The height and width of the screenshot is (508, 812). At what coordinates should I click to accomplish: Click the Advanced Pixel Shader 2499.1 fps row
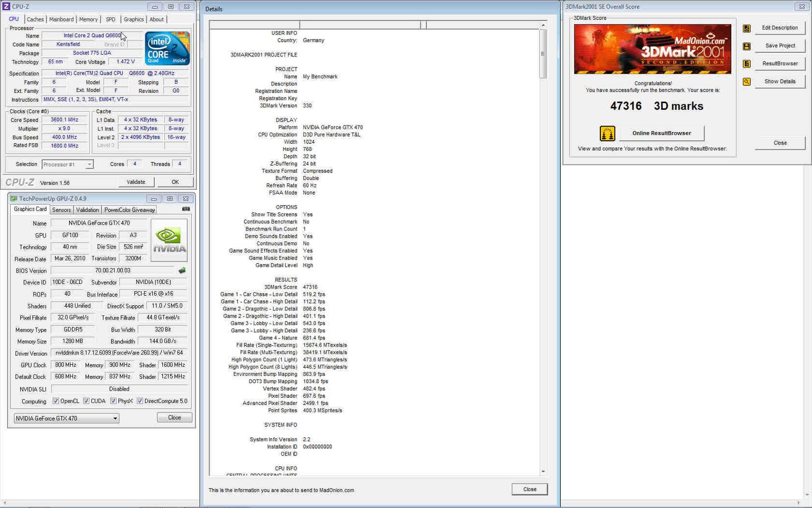pos(285,403)
